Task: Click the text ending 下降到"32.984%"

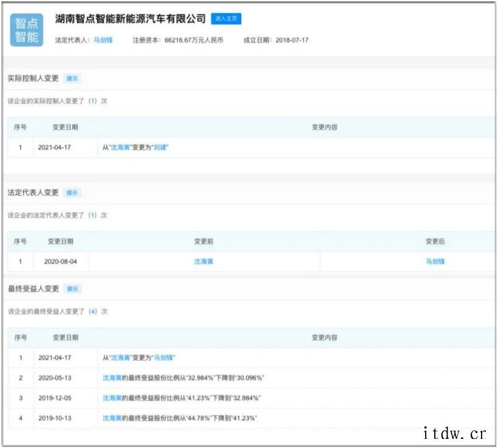Action: point(182,398)
